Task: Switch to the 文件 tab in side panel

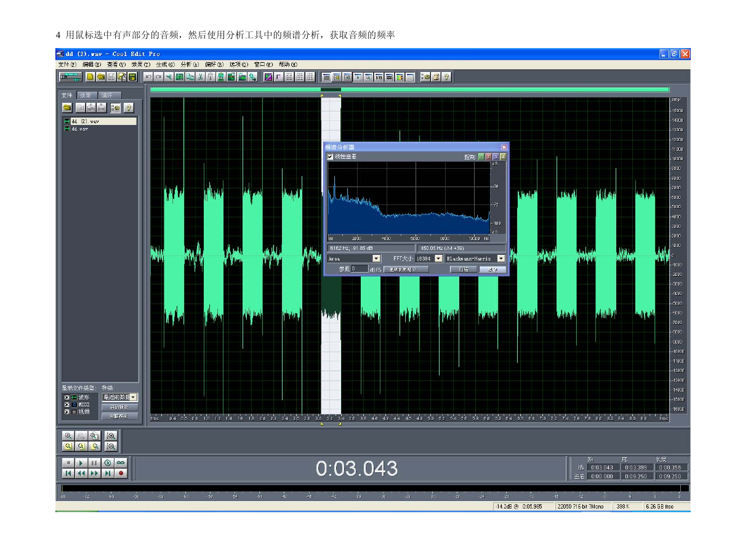Action: [66, 95]
